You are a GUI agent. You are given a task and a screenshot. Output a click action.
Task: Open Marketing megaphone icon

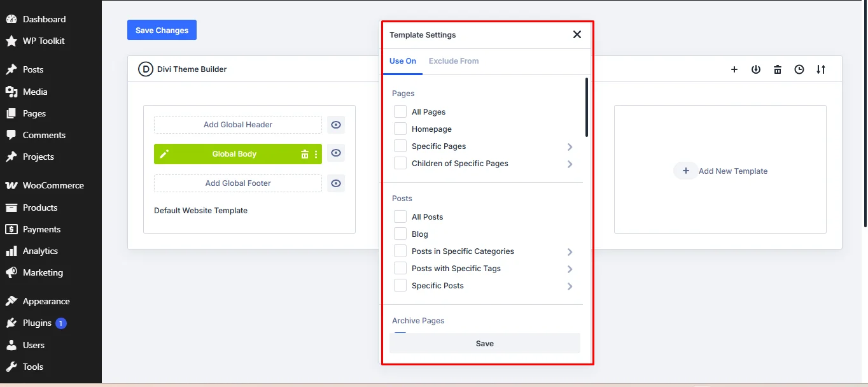click(11, 272)
